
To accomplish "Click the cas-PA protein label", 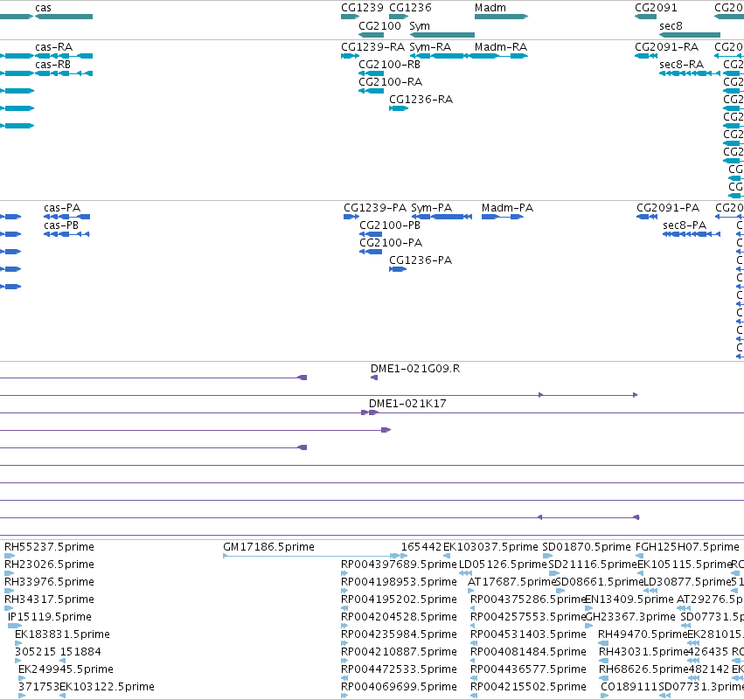I will point(62,208).
